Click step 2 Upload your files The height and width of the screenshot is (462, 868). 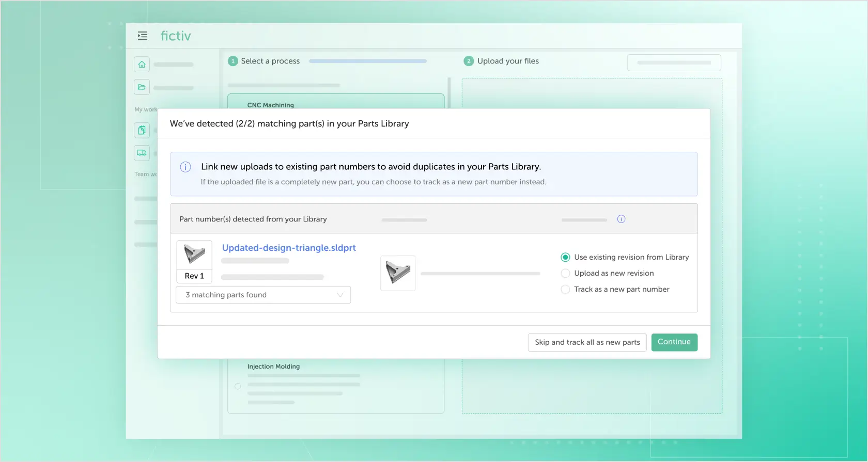(501, 61)
